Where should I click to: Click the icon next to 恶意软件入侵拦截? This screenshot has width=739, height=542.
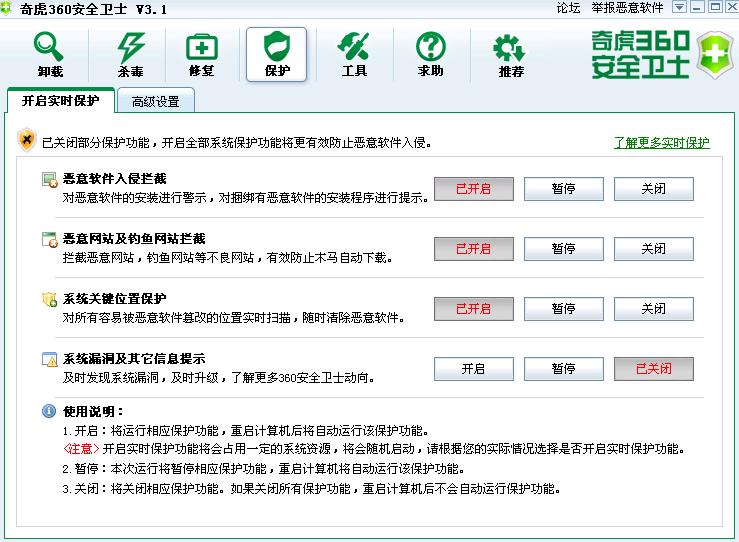pos(49,180)
